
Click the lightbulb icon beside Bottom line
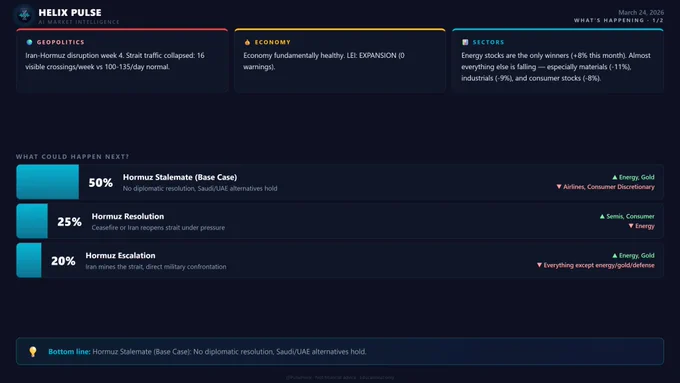tap(33, 352)
